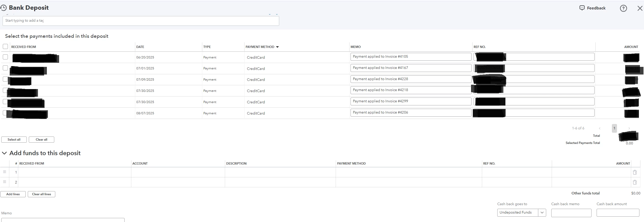Click the Clear all lines button
Viewport: 644px width, 222px height.
[42, 194]
